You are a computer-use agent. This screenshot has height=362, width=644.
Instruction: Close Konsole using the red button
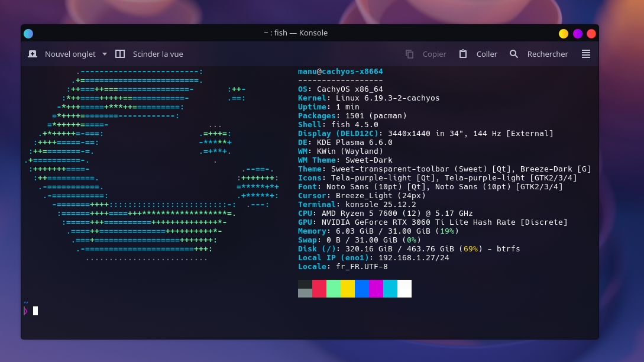[591, 33]
